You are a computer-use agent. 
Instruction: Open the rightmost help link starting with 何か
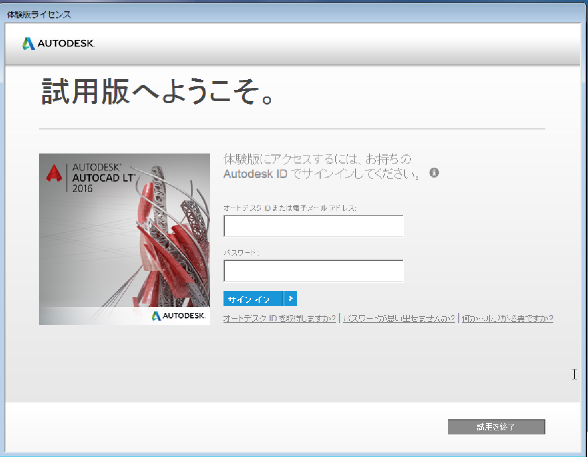pos(507,318)
